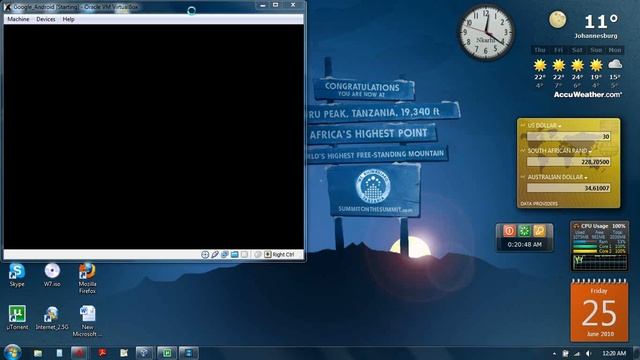Select the µTorrent desktop shortcut
Viewport: 640px width, 360px height.
click(17, 318)
